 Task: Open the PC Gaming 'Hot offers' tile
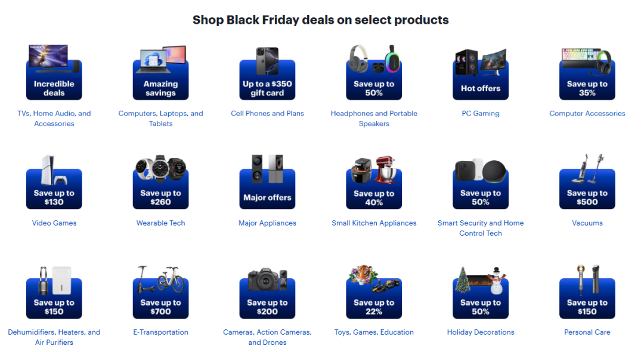point(481,74)
